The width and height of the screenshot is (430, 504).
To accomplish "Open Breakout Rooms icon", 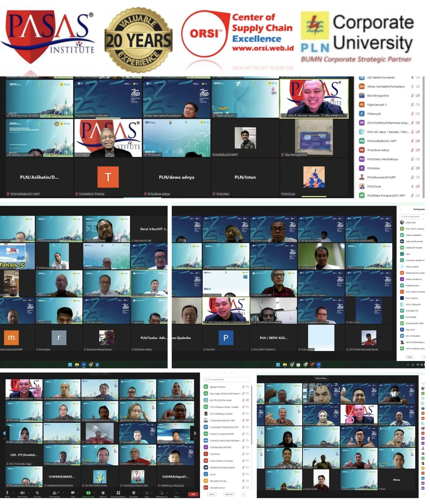I will pyautogui.click(x=118, y=492).
